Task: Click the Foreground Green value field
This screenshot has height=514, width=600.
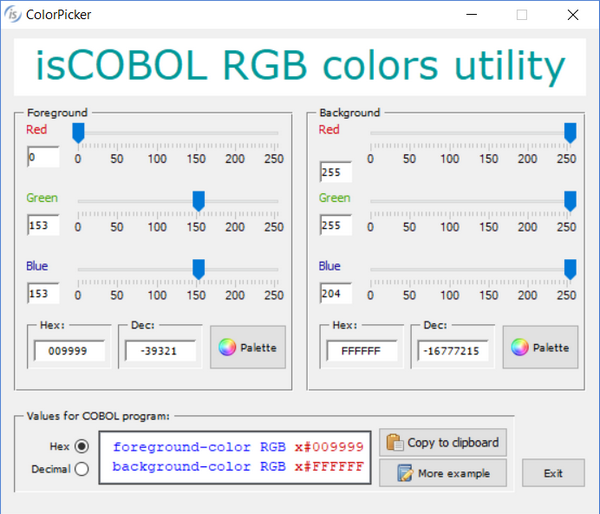Action: [43, 225]
